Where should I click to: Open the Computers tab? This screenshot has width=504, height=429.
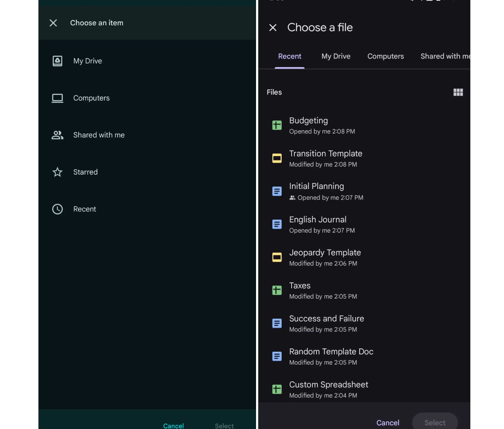pos(385,56)
